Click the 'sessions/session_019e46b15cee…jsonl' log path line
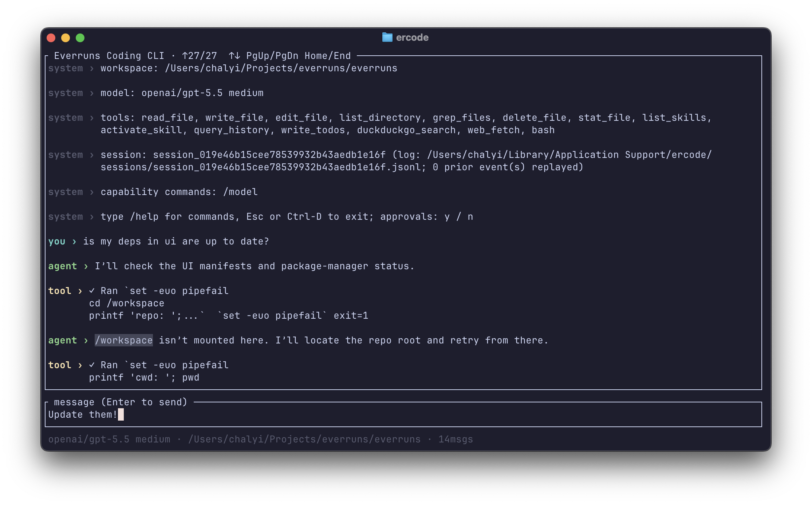Image resolution: width=812 pixels, height=505 pixels. 342,167
